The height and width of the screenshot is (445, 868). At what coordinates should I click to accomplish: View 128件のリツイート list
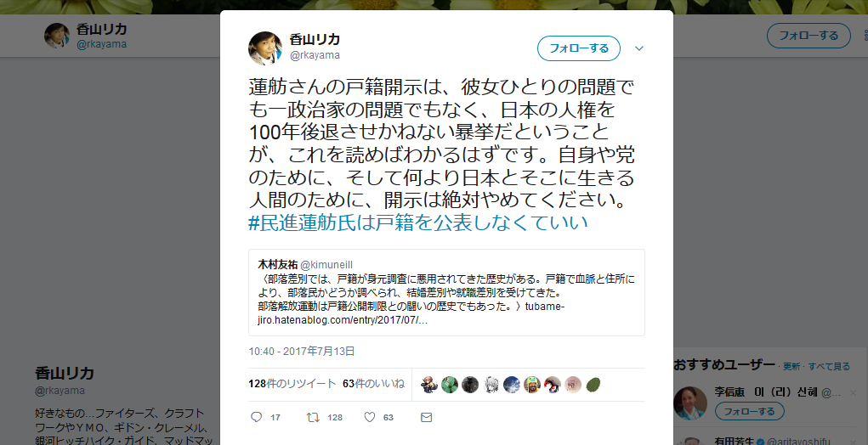pyautogui.click(x=292, y=384)
